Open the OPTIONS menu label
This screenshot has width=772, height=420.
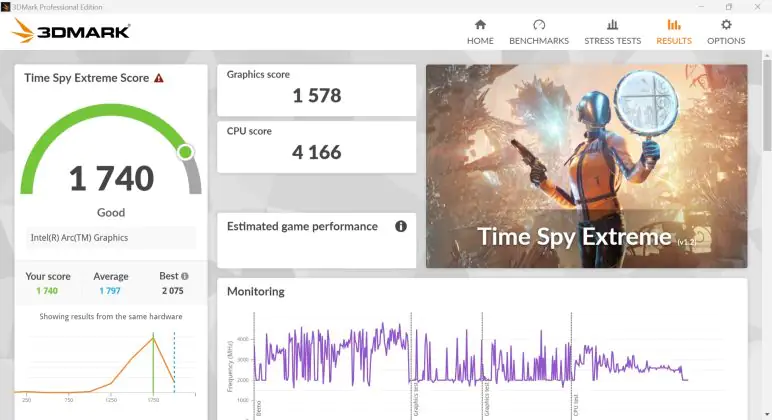point(726,41)
